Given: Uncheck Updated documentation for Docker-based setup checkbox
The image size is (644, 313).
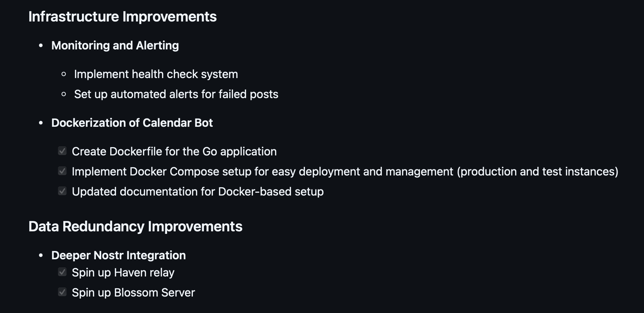Looking at the screenshot, I should pyautogui.click(x=62, y=191).
